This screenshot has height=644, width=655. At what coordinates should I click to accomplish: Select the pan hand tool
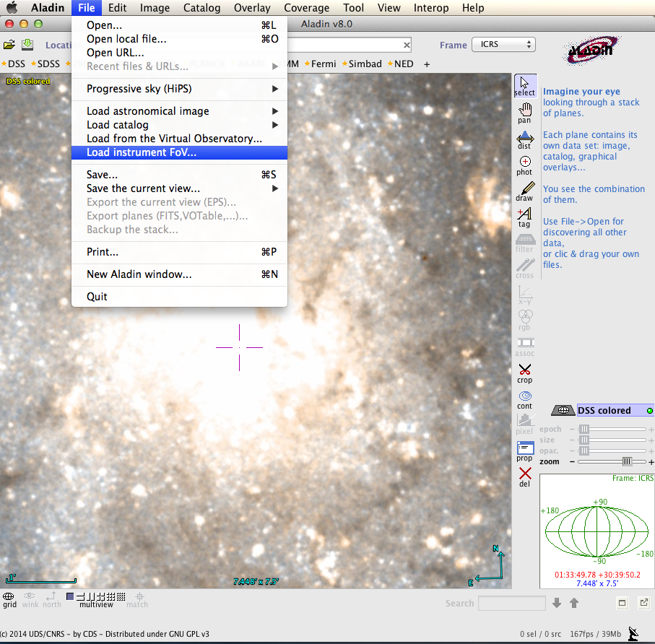[524, 111]
